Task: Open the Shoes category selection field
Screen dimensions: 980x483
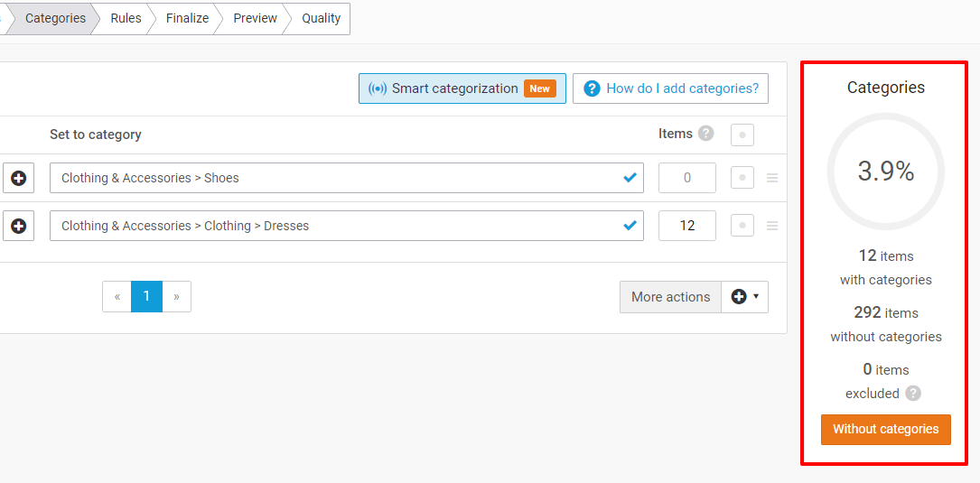Action: click(x=347, y=178)
